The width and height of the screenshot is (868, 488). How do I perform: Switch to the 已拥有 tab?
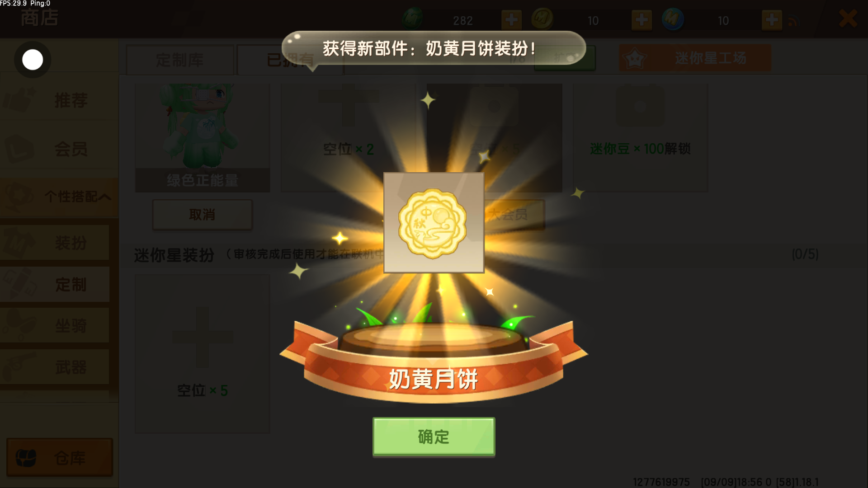[290, 60]
